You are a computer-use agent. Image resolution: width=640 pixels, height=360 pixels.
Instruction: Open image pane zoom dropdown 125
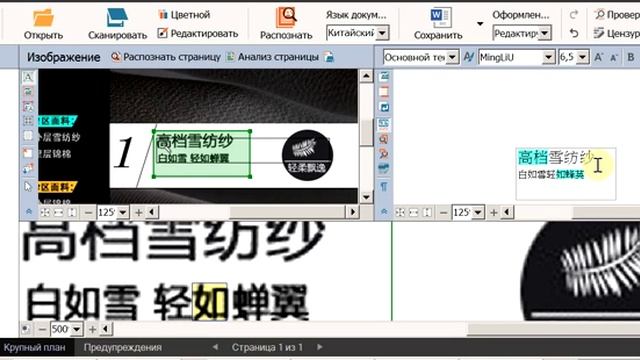(x=112, y=212)
